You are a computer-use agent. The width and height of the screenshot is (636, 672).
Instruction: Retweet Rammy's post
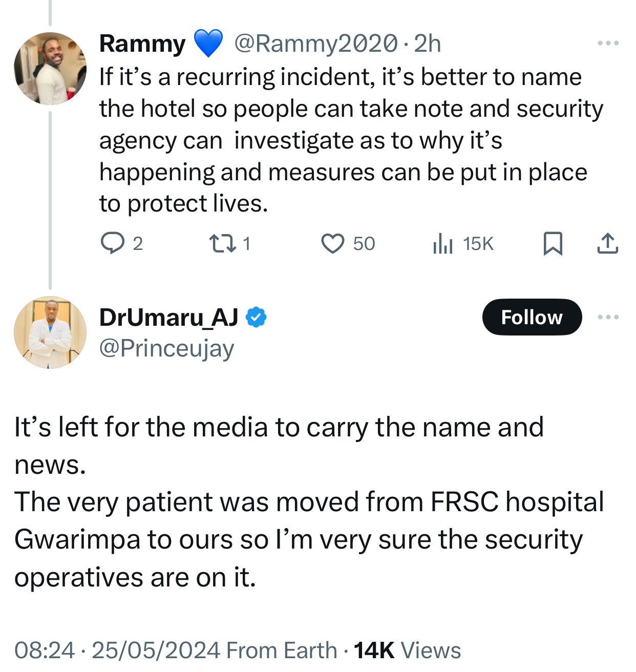(223, 243)
